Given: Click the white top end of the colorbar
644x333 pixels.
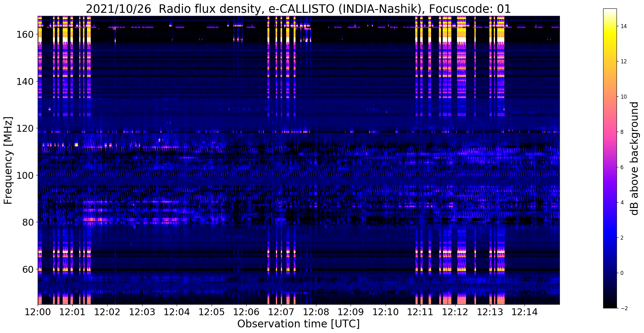Looking at the screenshot, I should tap(610, 11).
